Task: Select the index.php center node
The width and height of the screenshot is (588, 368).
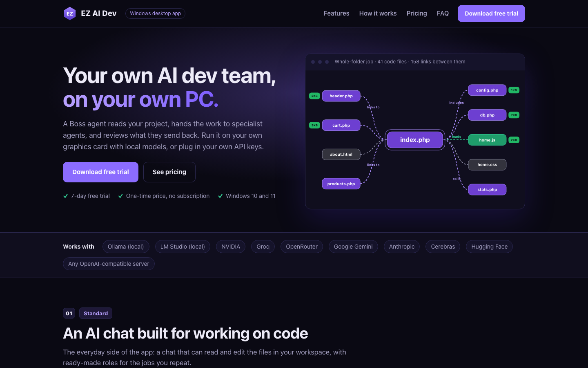Action: pyautogui.click(x=415, y=140)
